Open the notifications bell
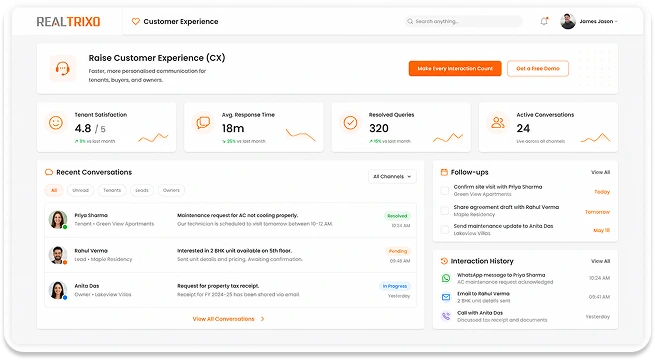Screen dimensions: 655x360 click(x=544, y=21)
